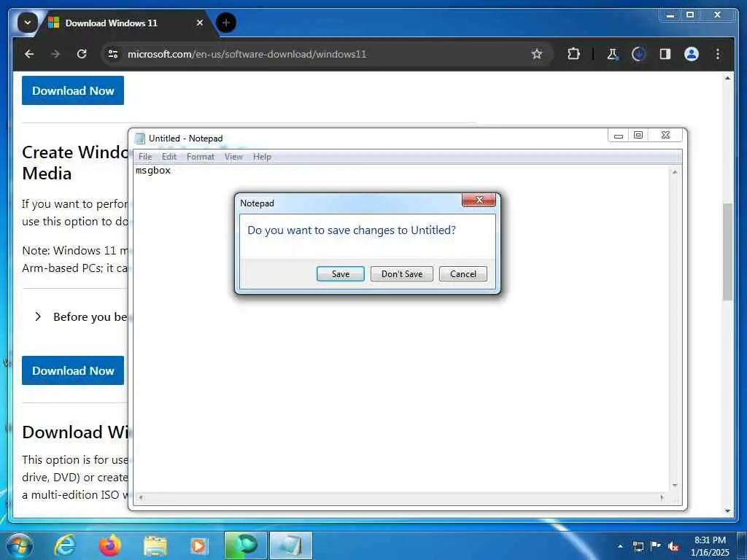Open a new Chrome tab
This screenshot has height=560, width=747.
pos(226,23)
